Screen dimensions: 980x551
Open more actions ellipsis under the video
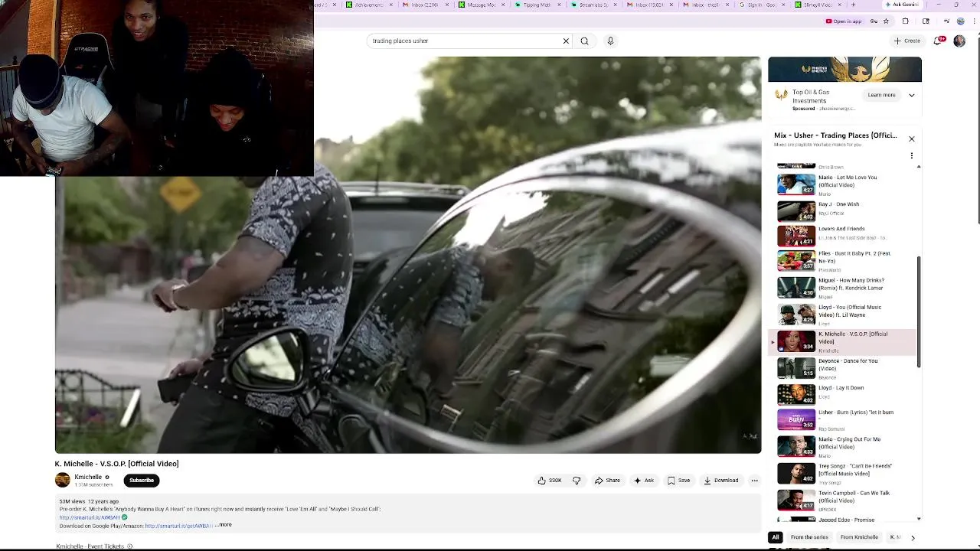(x=754, y=481)
